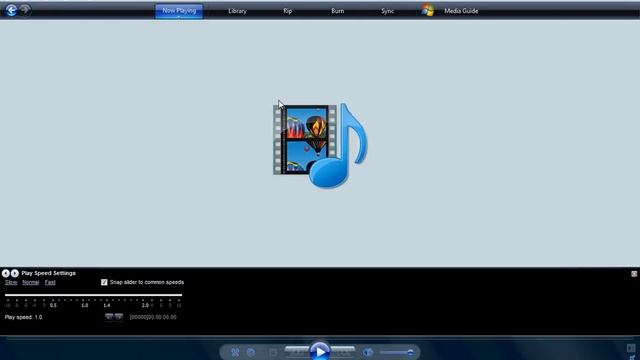
Task: Switch to the Library tab
Action: [237, 11]
